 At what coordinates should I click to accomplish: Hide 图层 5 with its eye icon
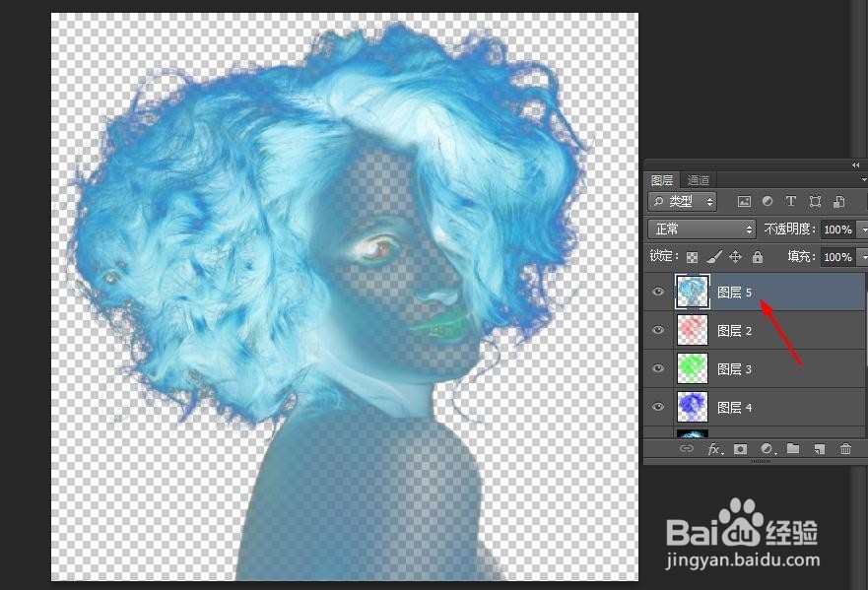[657, 292]
